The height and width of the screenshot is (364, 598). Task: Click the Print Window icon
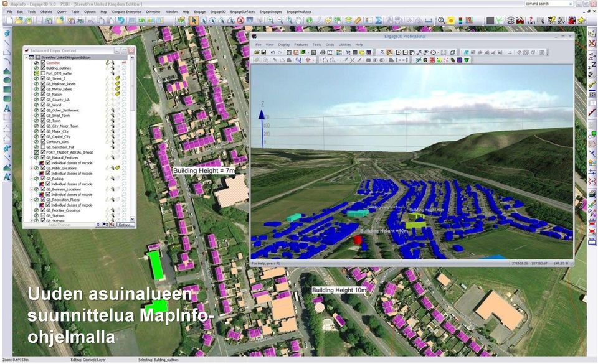pos(80,21)
